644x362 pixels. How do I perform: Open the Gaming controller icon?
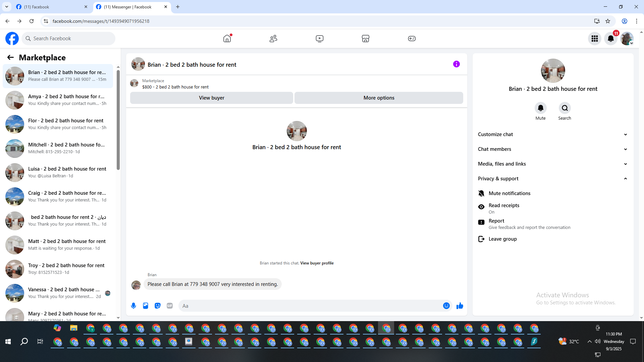412,39
